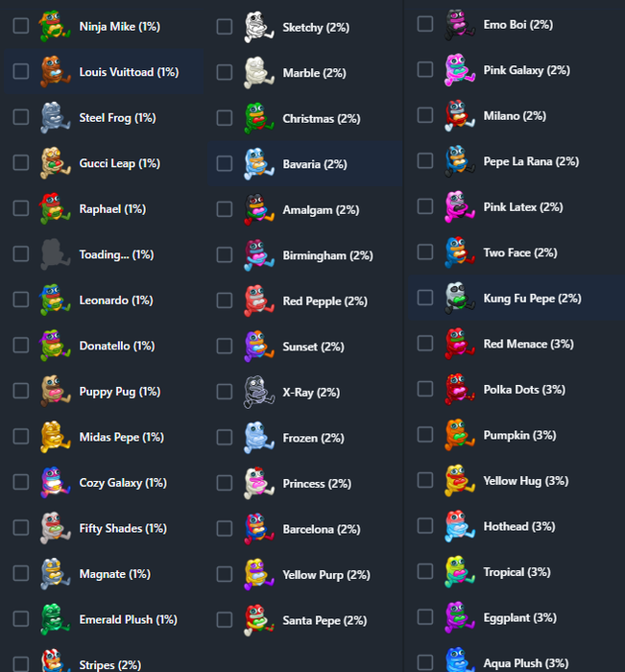The width and height of the screenshot is (625, 672).
Task: Click the Pumpkin frog icon
Action: [460, 435]
